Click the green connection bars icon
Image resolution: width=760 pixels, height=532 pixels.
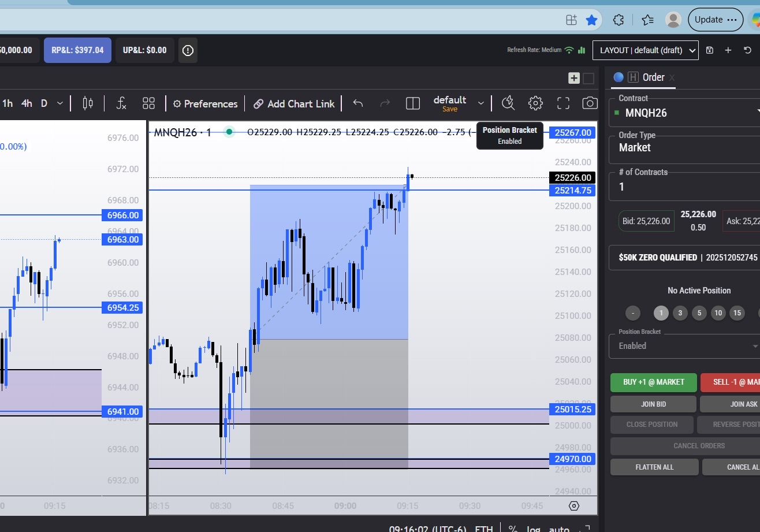[582, 50]
